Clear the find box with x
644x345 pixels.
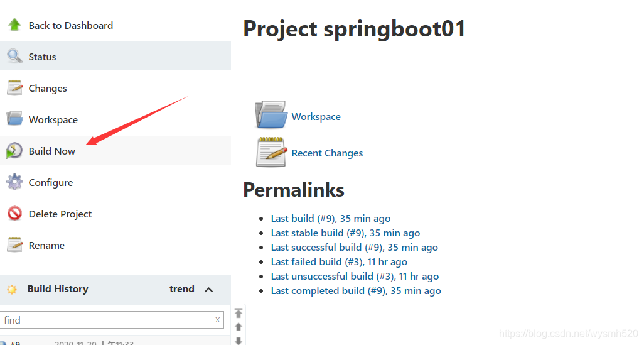(x=217, y=319)
